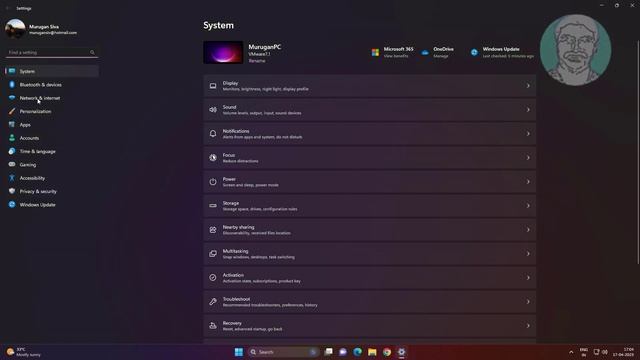
Task: Click ENG language indicator in tray
Action: 584,352
